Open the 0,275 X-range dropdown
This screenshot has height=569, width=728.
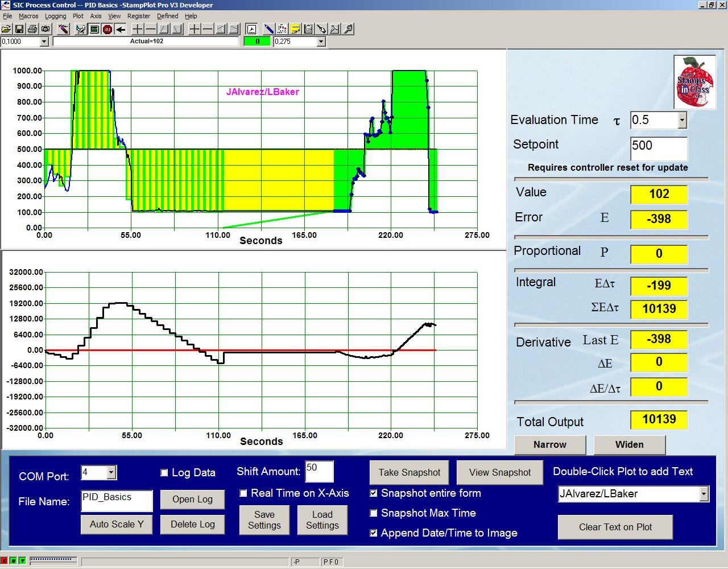coord(321,42)
